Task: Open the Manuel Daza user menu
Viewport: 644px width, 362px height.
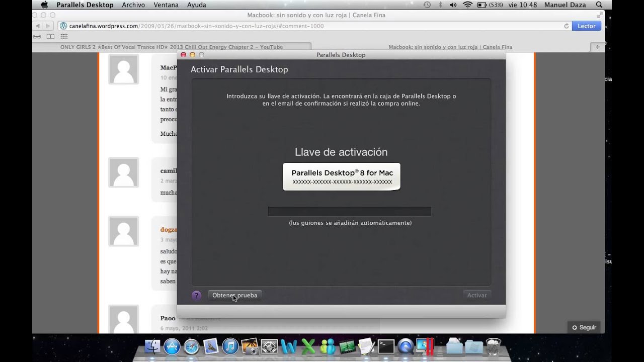Action: coord(565,5)
